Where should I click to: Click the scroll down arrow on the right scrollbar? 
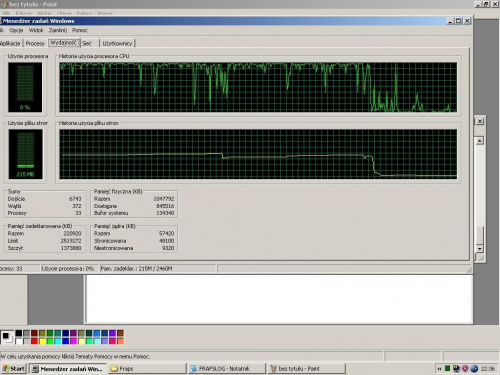coord(480,249)
